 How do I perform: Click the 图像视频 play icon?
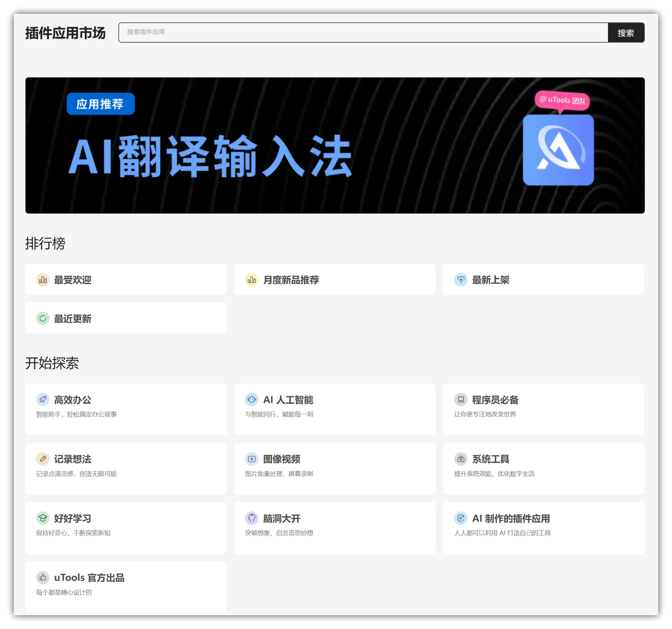coord(252,459)
